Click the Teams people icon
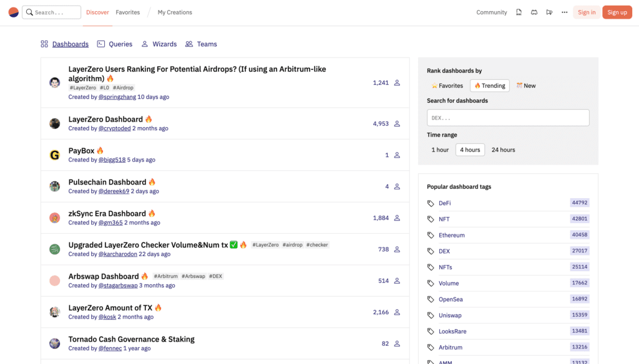The height and width of the screenshot is (364, 639). (188, 44)
